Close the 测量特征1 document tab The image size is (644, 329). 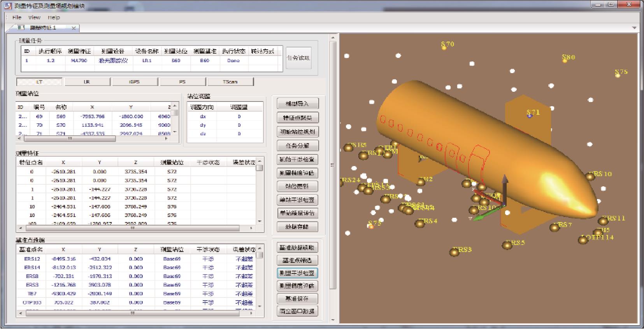tap(74, 28)
